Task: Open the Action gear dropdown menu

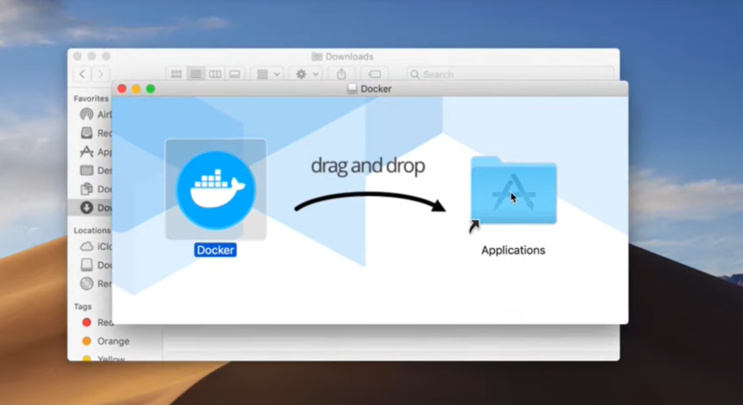Action: click(x=305, y=74)
